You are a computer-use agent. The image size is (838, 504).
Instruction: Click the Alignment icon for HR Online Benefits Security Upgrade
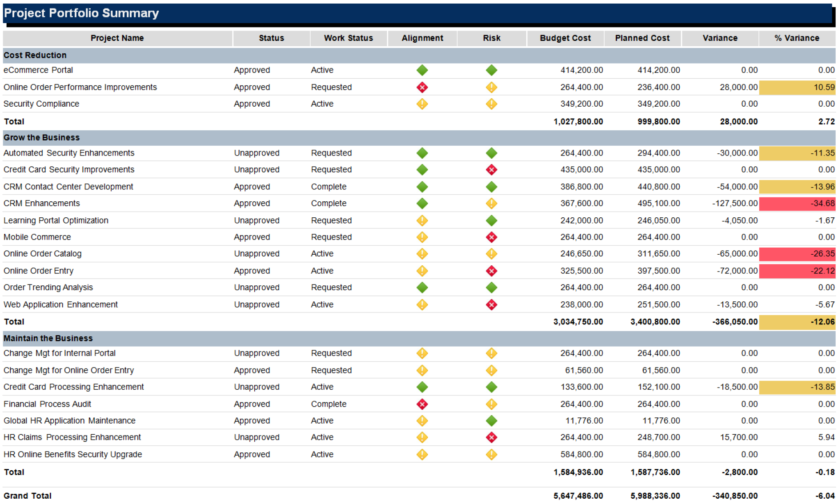(x=422, y=454)
